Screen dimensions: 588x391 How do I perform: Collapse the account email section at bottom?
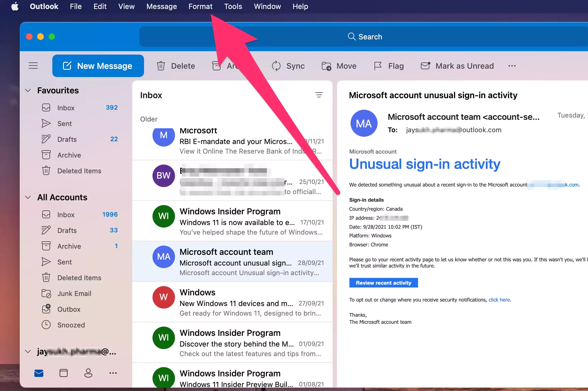pyautogui.click(x=28, y=351)
